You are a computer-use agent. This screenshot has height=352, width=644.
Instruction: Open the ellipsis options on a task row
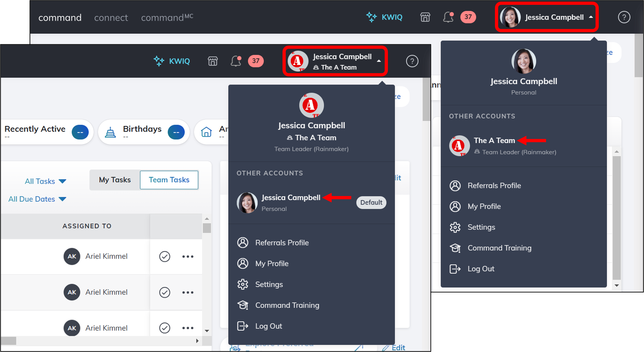tap(188, 256)
